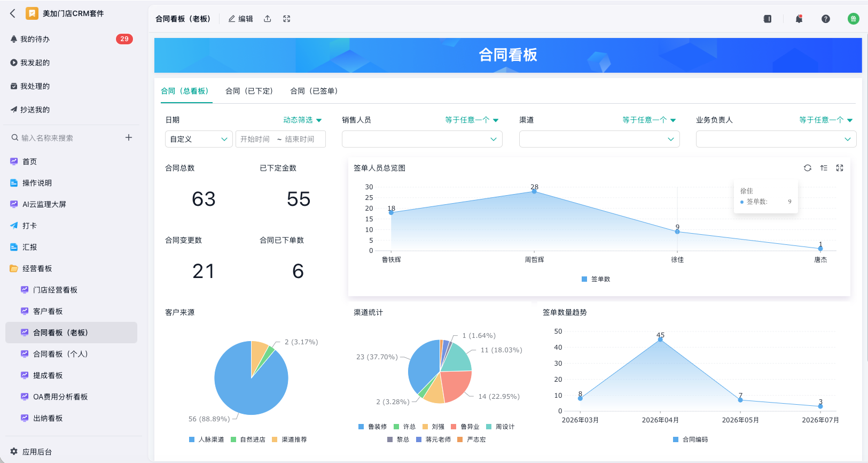Open the notification bell in the top bar
Viewport: 868px width, 463px height.
click(x=799, y=19)
